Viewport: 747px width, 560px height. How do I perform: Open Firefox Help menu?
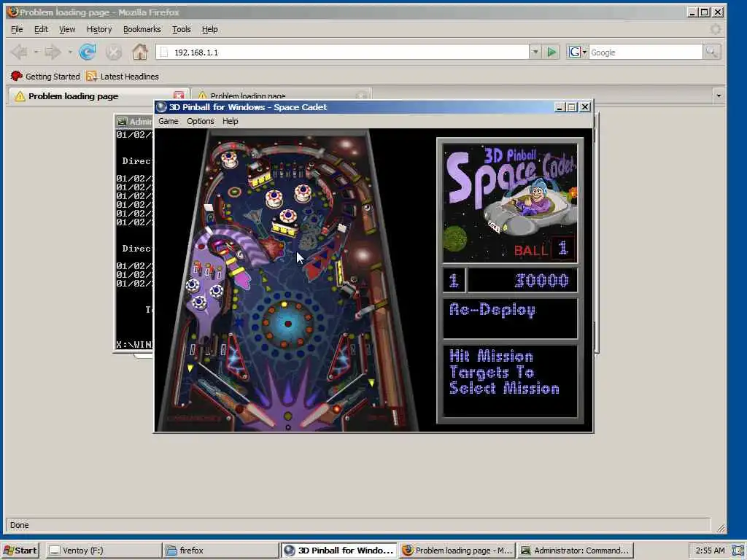[x=209, y=29]
